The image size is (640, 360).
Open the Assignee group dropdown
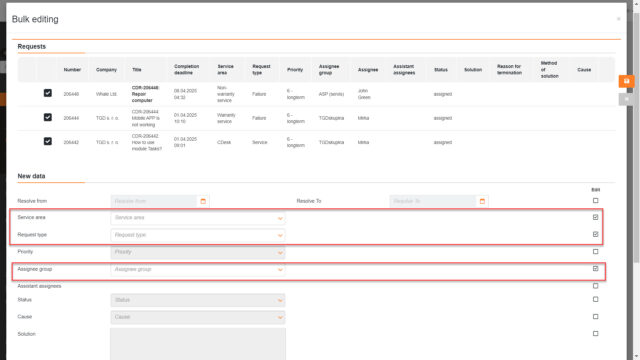click(x=198, y=269)
